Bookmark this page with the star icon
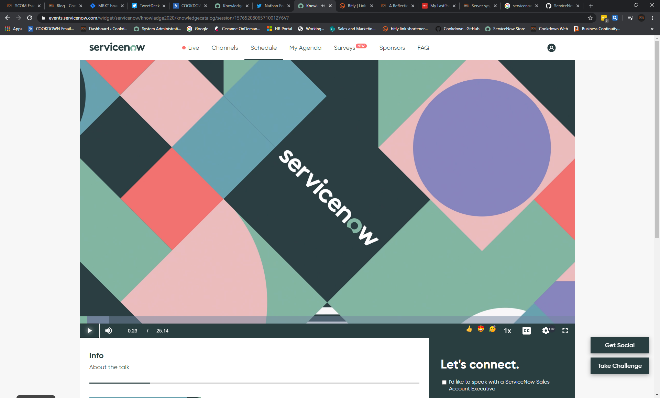 pyautogui.click(x=590, y=18)
